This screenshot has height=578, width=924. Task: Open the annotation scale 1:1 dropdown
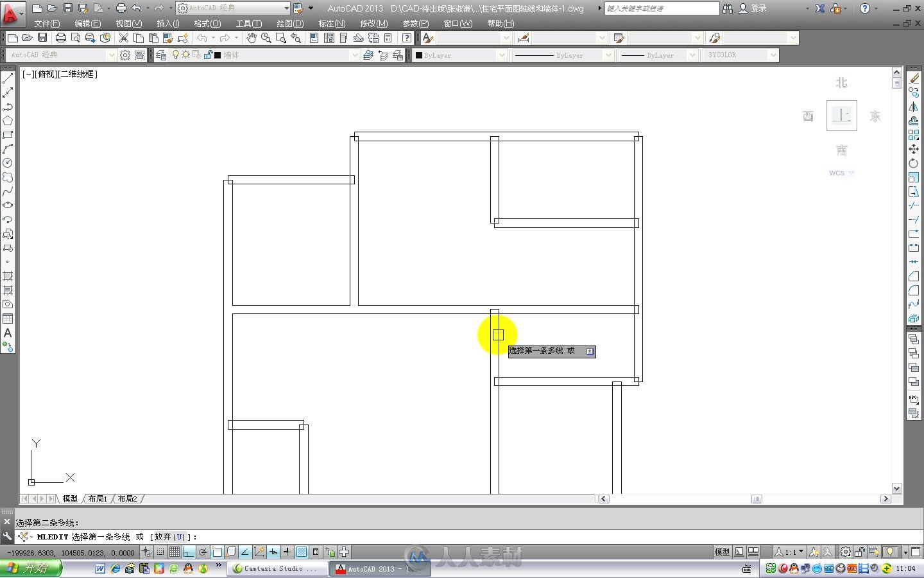point(789,552)
